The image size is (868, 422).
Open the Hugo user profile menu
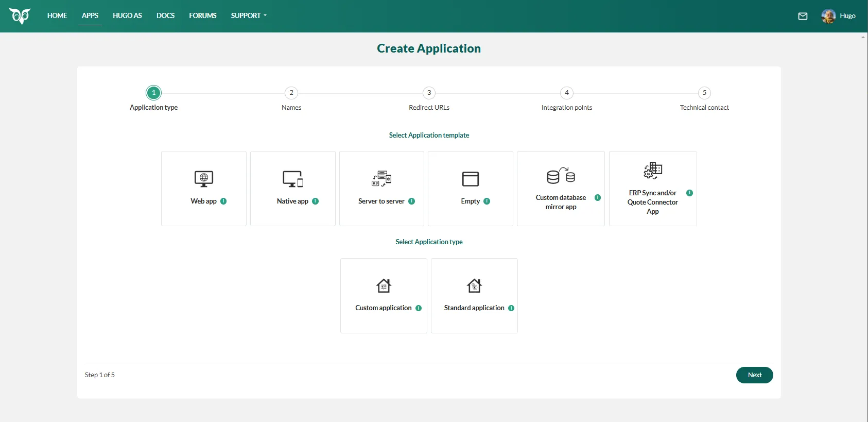(838, 16)
